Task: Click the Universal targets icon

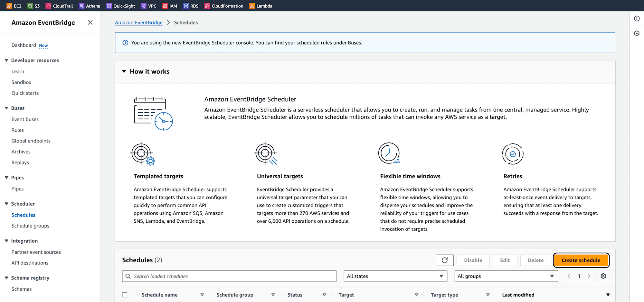Action: coord(266,153)
